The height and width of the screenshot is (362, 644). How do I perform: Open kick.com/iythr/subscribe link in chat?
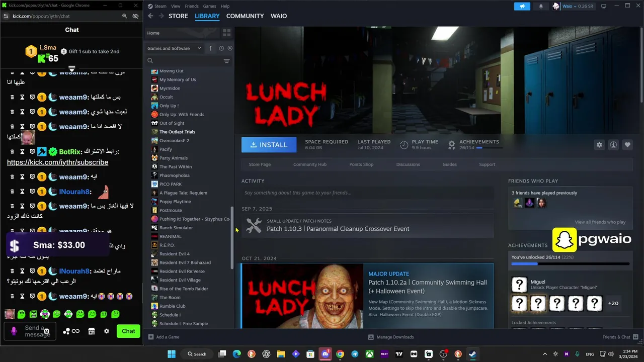(57, 162)
